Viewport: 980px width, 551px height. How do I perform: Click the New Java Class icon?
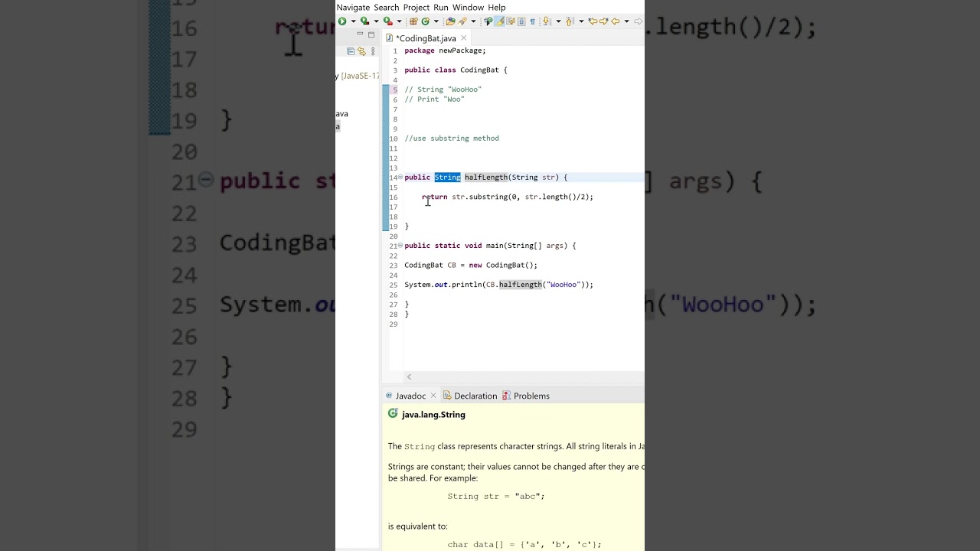click(x=425, y=21)
